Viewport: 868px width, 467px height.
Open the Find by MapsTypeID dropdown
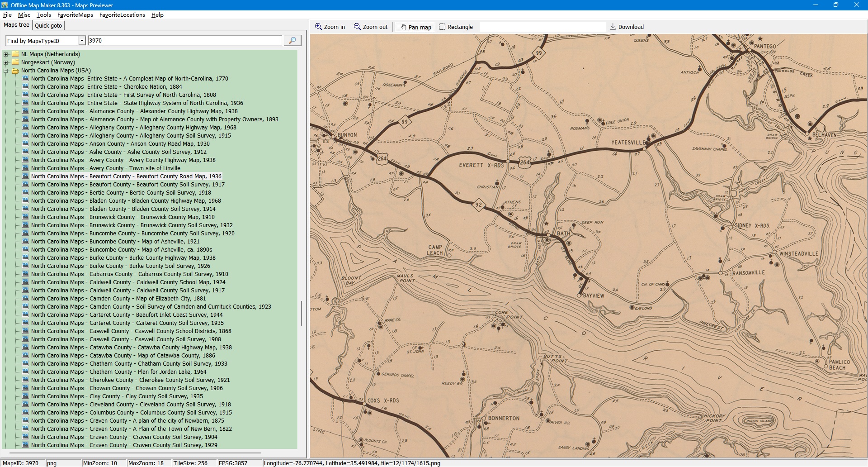[82, 41]
